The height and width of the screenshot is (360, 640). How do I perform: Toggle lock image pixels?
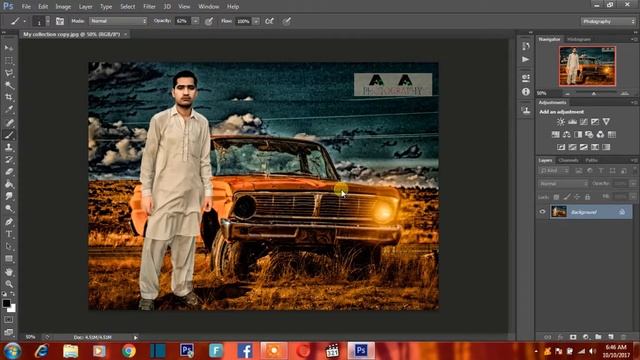click(x=567, y=197)
